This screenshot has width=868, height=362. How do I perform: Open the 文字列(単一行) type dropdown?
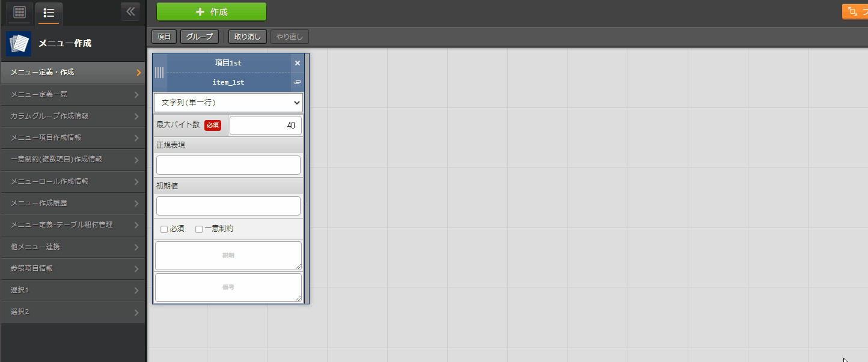pos(228,103)
